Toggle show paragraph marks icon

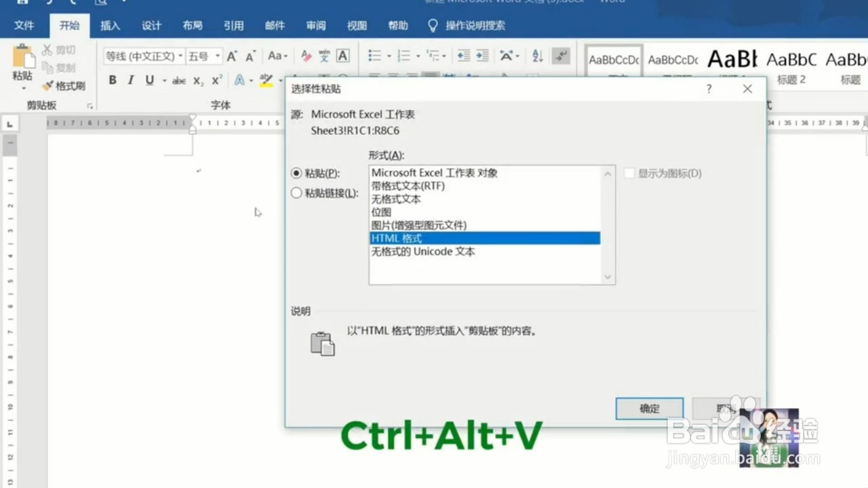[561, 56]
